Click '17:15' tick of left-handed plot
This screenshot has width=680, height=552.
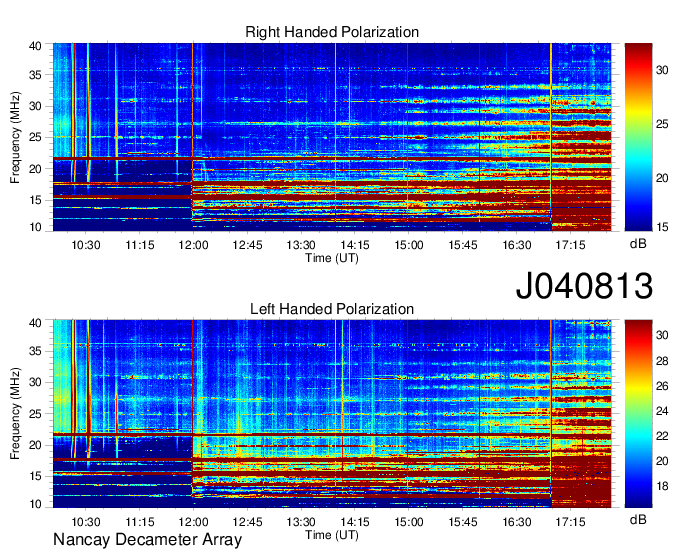[570, 522]
